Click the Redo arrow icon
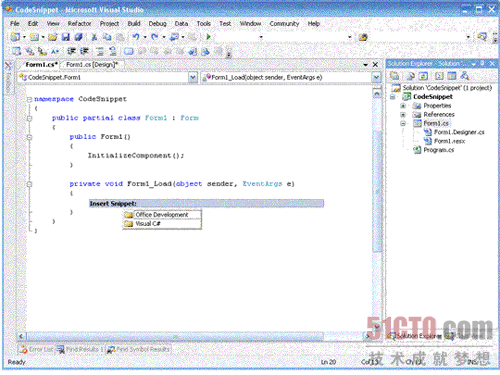This screenshot has width=500, height=375. (x=154, y=37)
